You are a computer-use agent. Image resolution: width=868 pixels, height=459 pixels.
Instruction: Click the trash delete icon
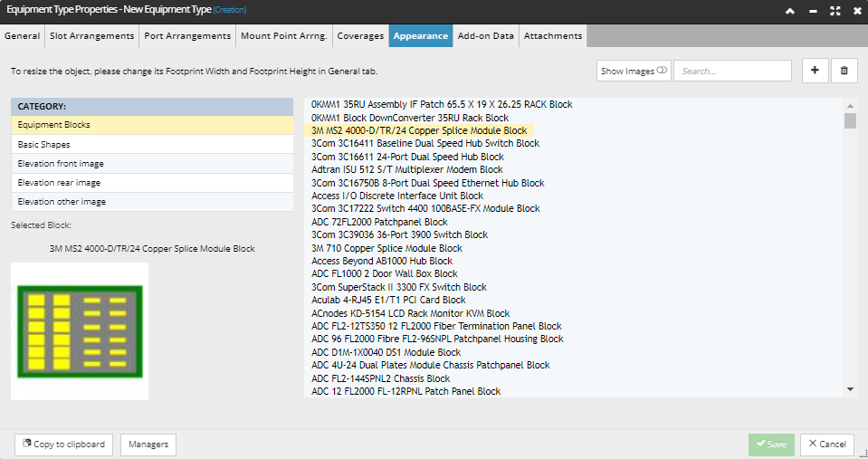(844, 71)
